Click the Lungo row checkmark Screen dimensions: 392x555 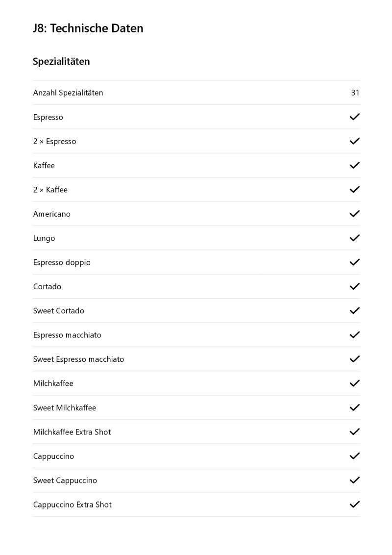click(354, 238)
